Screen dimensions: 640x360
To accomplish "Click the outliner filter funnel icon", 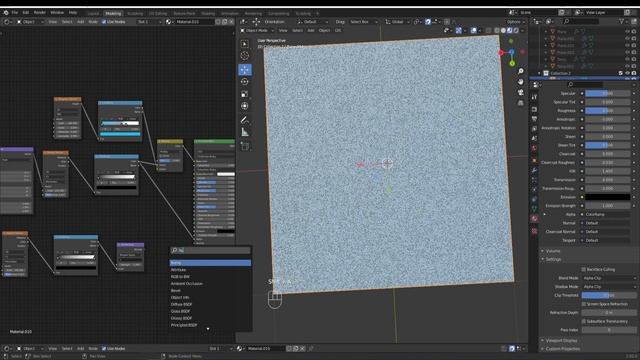I will tap(622, 21).
